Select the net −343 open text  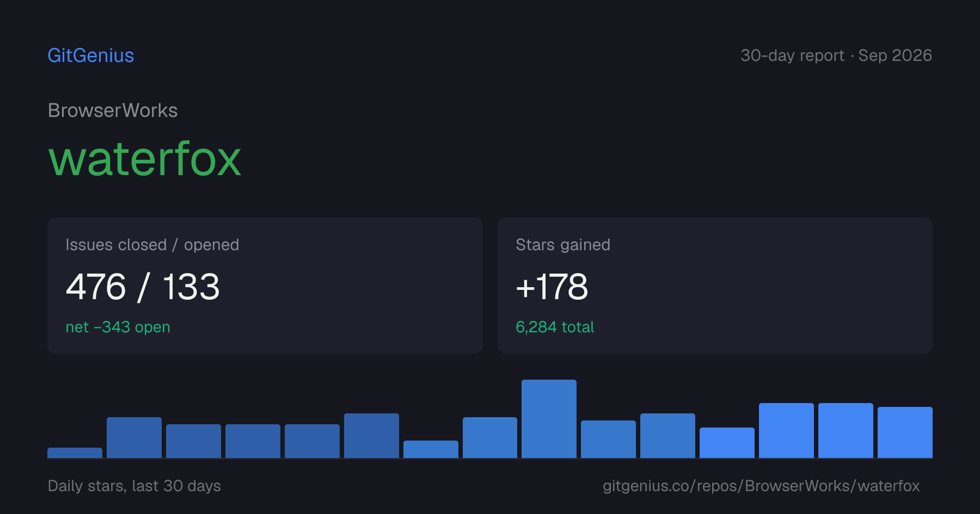pos(118,327)
